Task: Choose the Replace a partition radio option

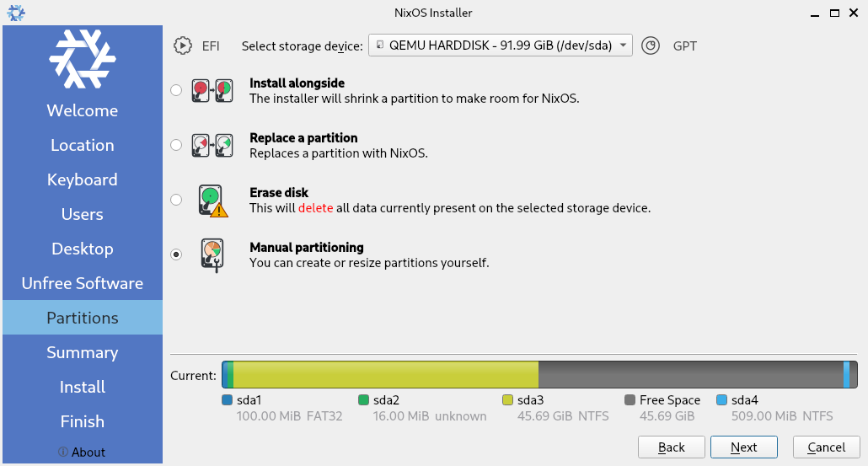Action: pos(176,145)
